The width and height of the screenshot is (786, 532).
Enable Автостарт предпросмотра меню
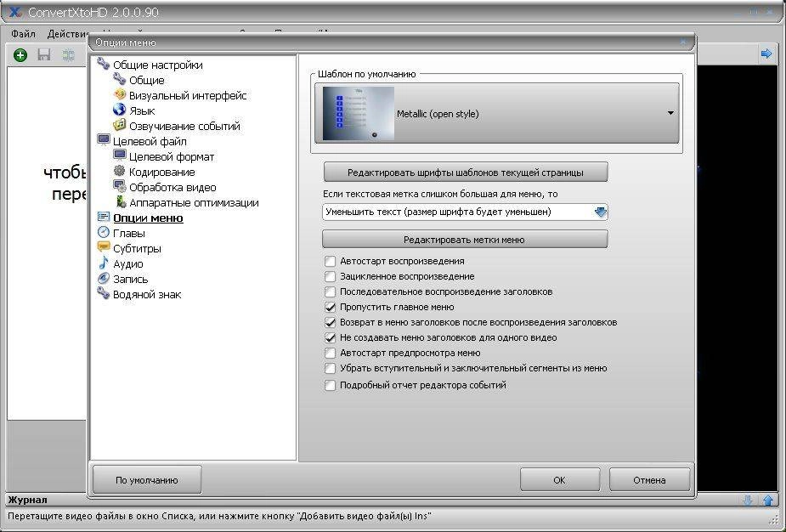click(x=330, y=353)
